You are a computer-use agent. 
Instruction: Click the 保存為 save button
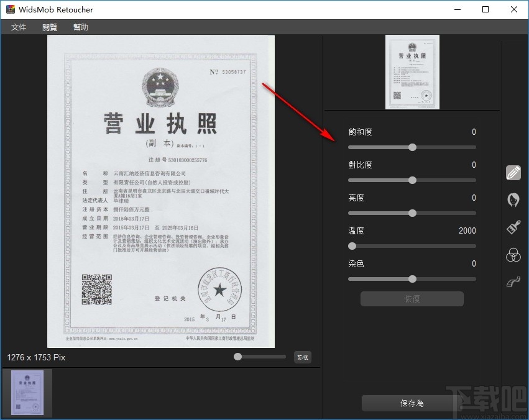point(412,403)
